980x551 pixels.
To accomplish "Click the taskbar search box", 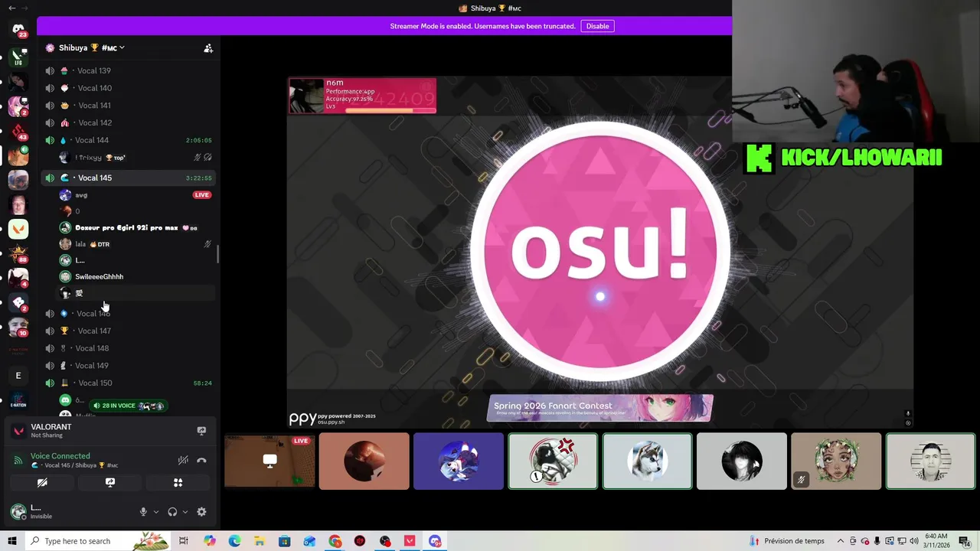I will (96, 541).
